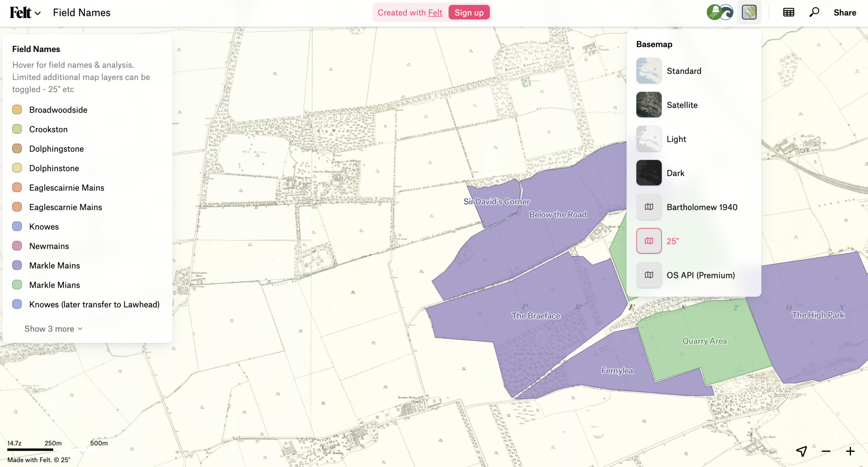This screenshot has height=467, width=868.
Task: Switch basemap to Bartholomew 1940
Action: (x=702, y=207)
